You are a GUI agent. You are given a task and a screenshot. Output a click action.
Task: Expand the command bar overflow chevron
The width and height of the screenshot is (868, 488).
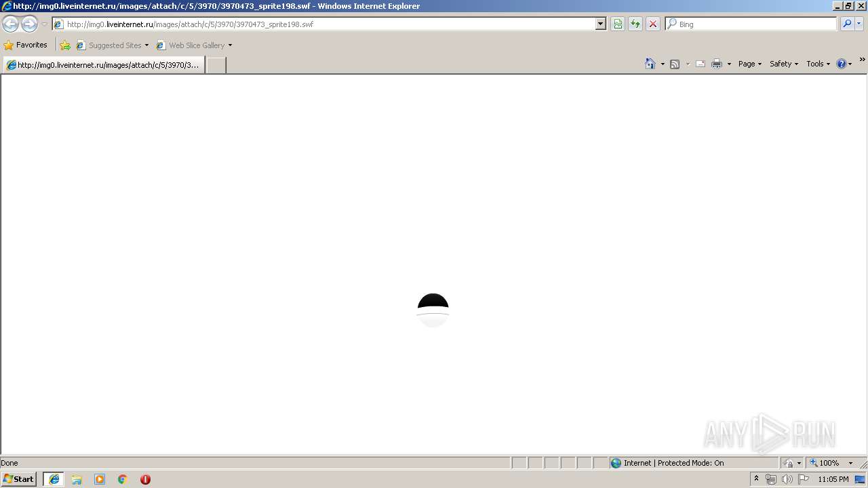(x=862, y=60)
